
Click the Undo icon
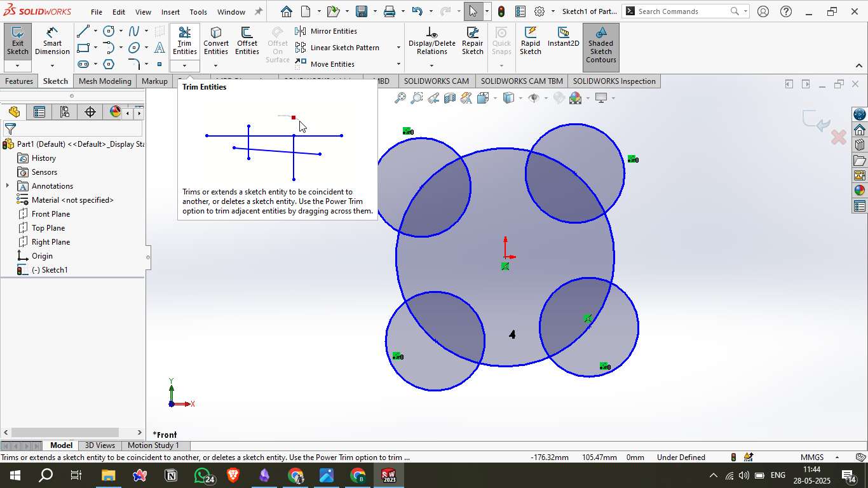click(x=417, y=11)
